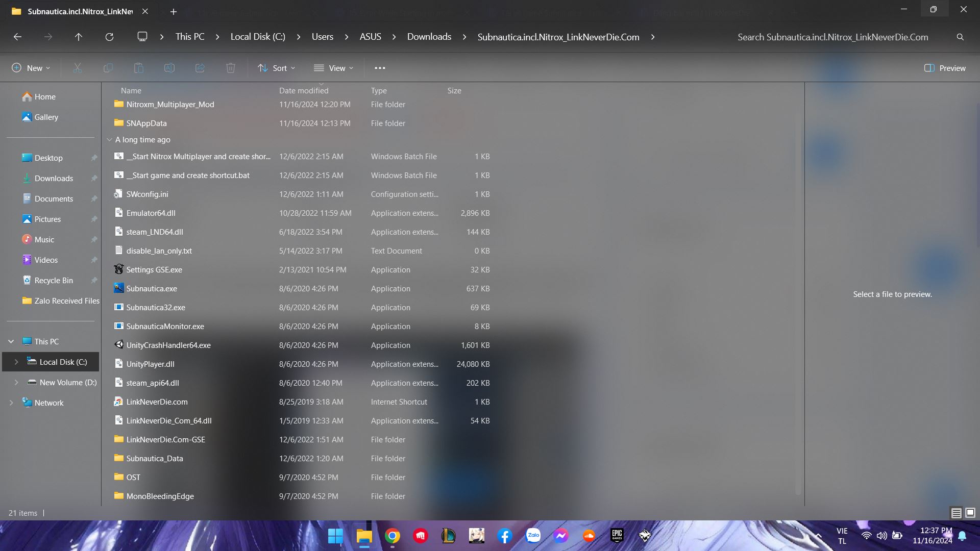
Task: Click the Delete icon in the toolbar
Action: 230,67
